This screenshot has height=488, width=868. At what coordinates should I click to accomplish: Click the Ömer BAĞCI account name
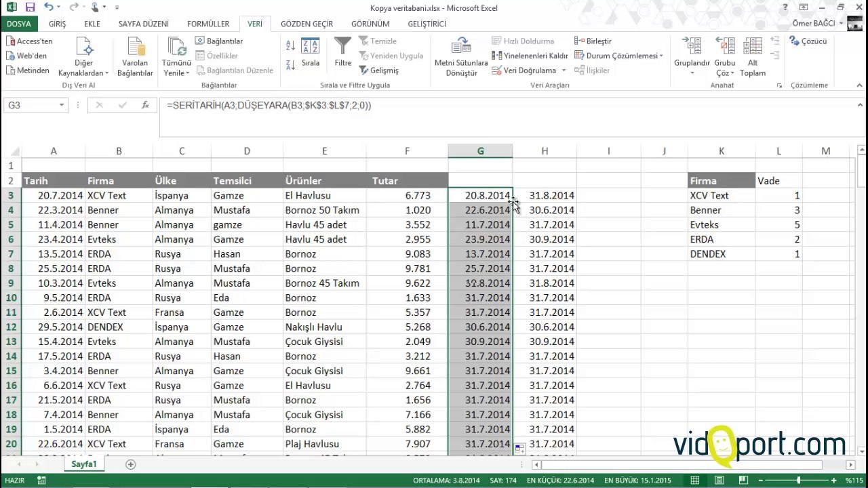pos(814,24)
